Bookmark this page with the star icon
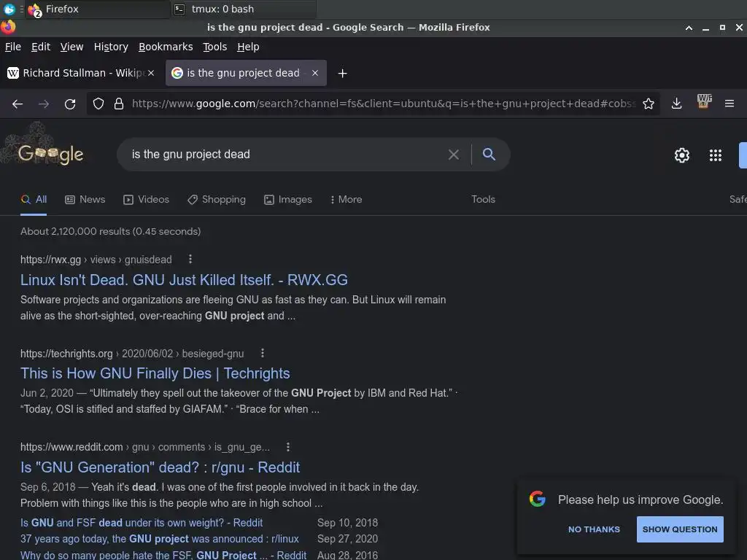Viewport: 747px width, 560px height. (649, 104)
